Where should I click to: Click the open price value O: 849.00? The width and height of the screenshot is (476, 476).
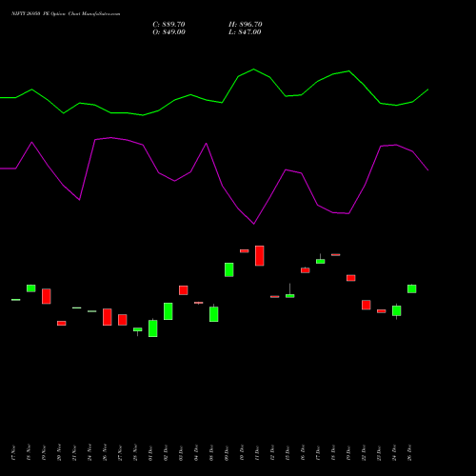click(x=169, y=32)
